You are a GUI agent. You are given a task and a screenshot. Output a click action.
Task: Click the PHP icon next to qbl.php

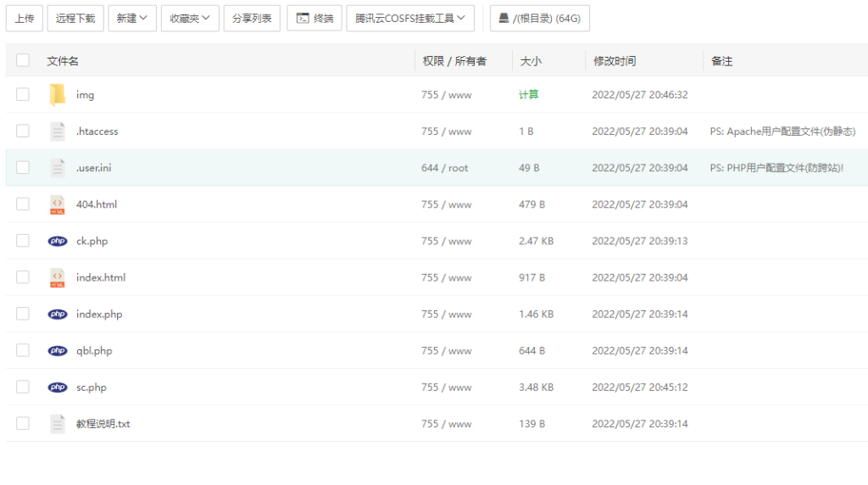58,351
